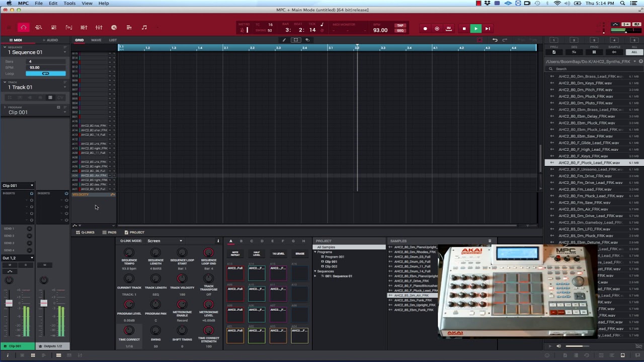Toggle Half Level pad function
Image resolution: width=644 pixels, height=362 pixels.
pyautogui.click(x=257, y=254)
